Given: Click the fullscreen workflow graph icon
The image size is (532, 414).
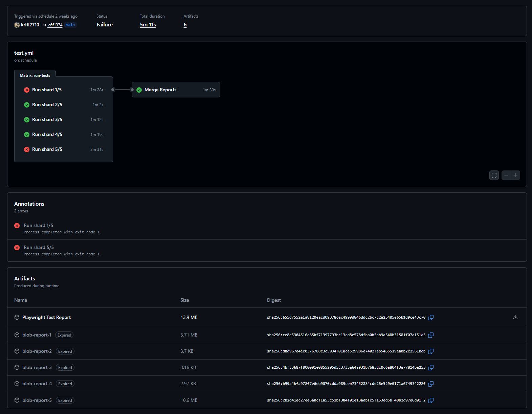Looking at the screenshot, I should point(494,175).
